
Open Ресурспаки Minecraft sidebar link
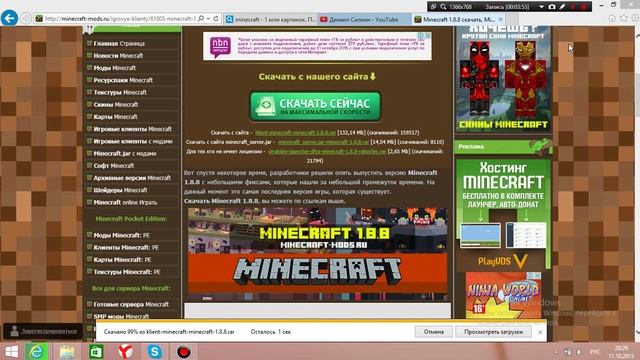pyautogui.click(x=123, y=80)
